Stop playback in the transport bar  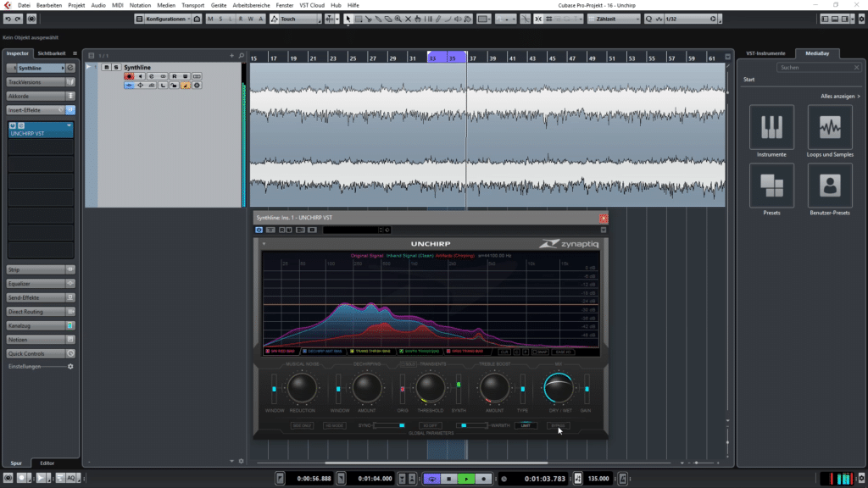449,479
